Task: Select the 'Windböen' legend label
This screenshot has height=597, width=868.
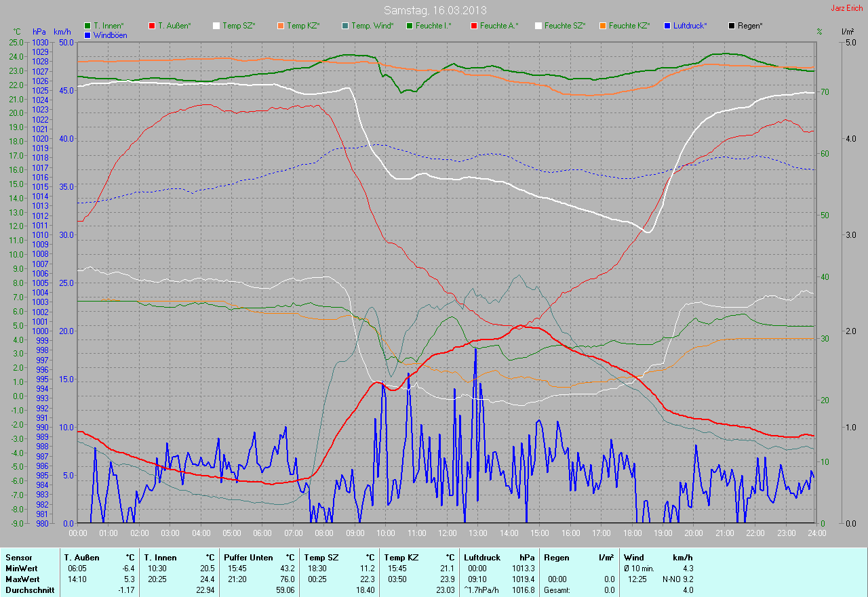Action: pos(110,35)
